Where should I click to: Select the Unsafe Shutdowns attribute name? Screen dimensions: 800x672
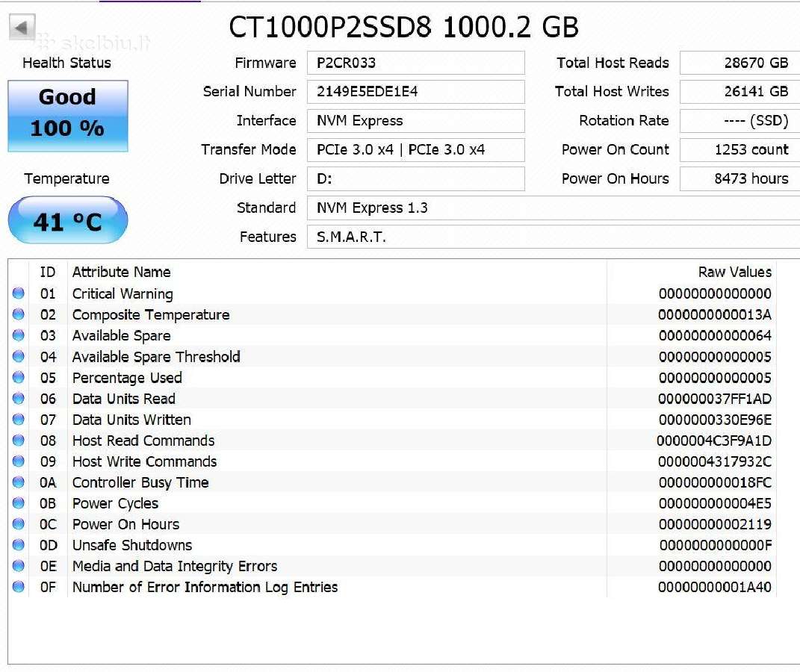coord(132,545)
